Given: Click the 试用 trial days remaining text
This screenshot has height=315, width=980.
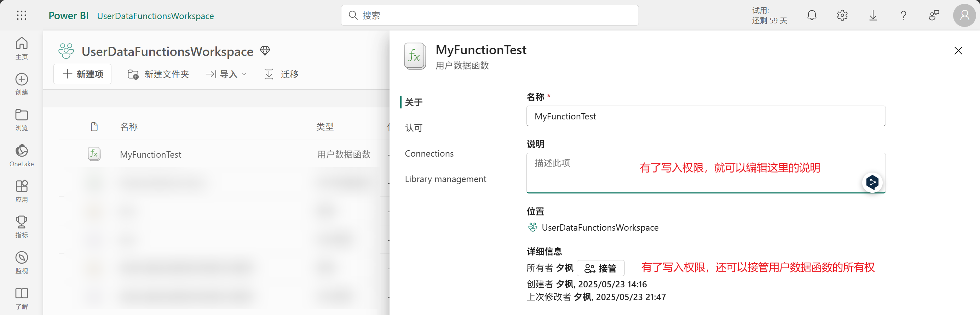Looking at the screenshot, I should (x=769, y=15).
